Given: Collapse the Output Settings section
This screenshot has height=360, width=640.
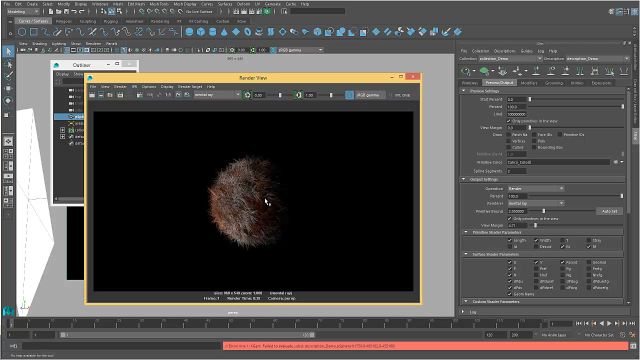Looking at the screenshot, I should (x=464, y=179).
